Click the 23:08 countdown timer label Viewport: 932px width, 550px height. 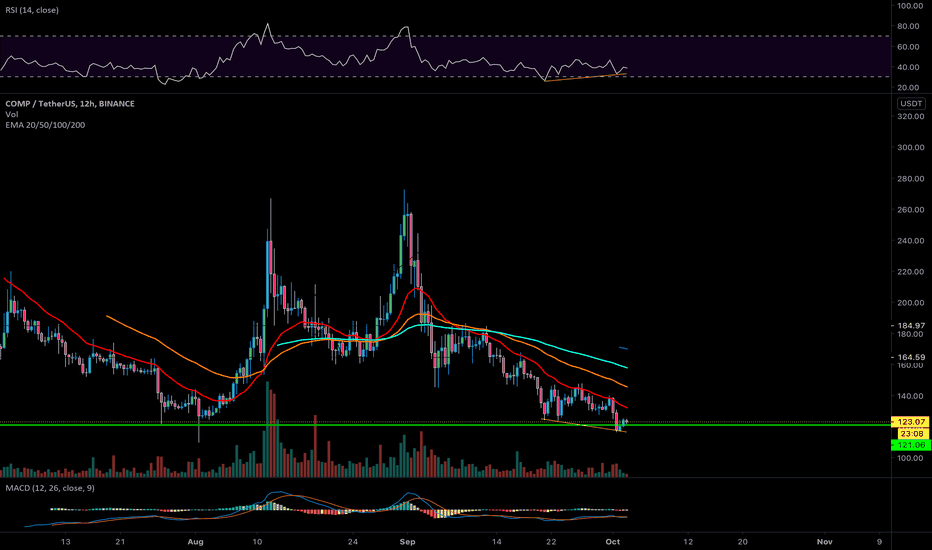[x=912, y=433]
